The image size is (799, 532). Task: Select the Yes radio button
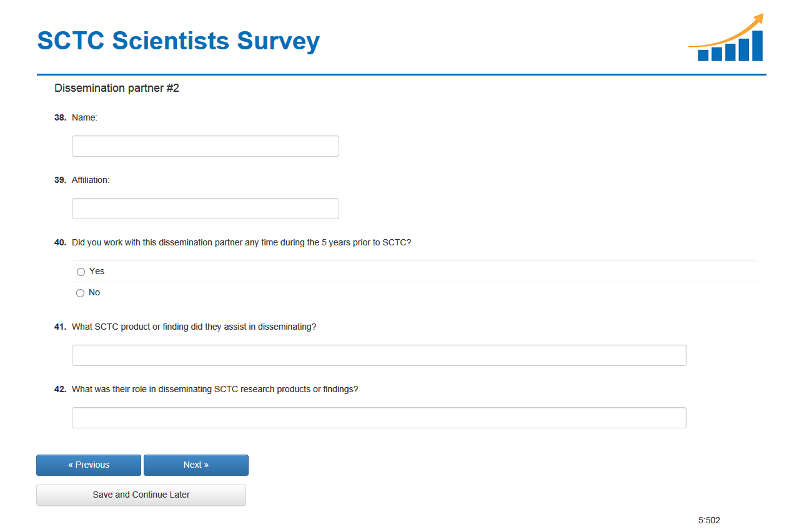coord(81,272)
